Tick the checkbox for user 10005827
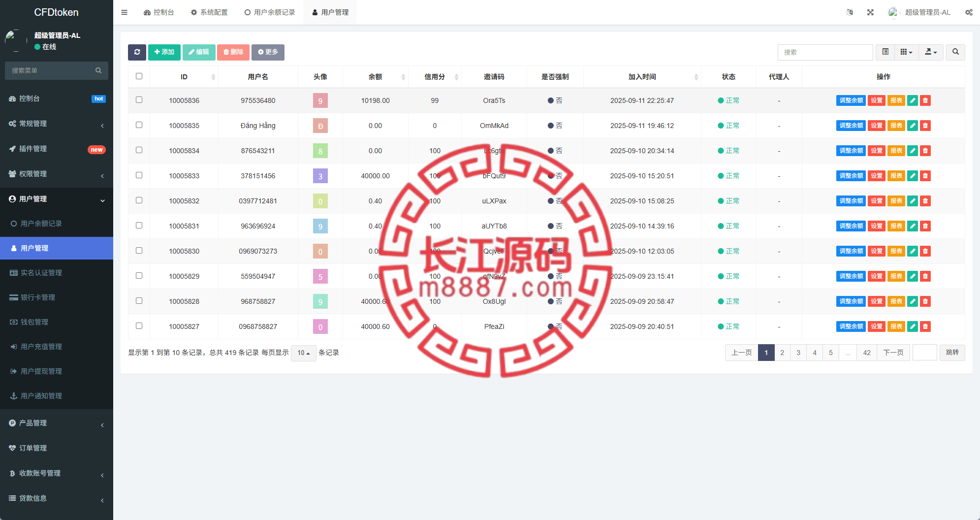This screenshot has height=520, width=980. [139, 326]
